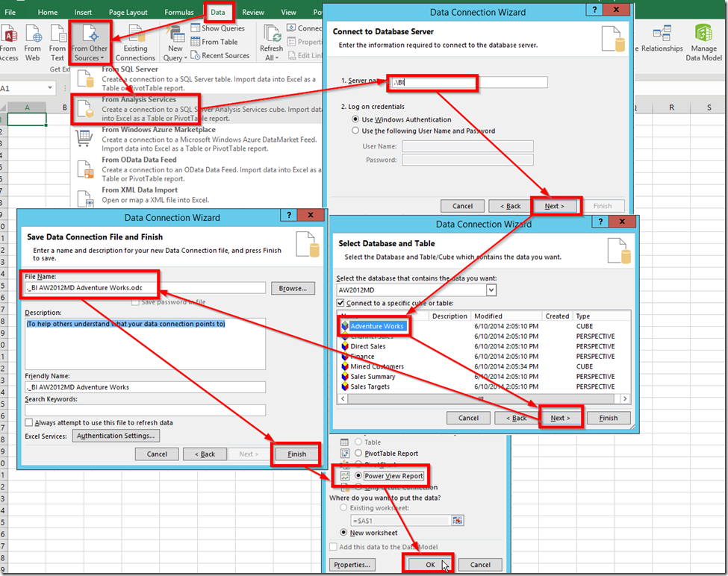Open the Insert ribbon tab
The height and width of the screenshot is (576, 728).
[x=83, y=13]
